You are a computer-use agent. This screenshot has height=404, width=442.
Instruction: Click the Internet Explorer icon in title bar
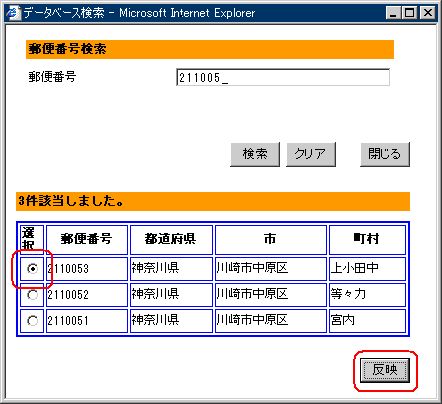[13, 13]
